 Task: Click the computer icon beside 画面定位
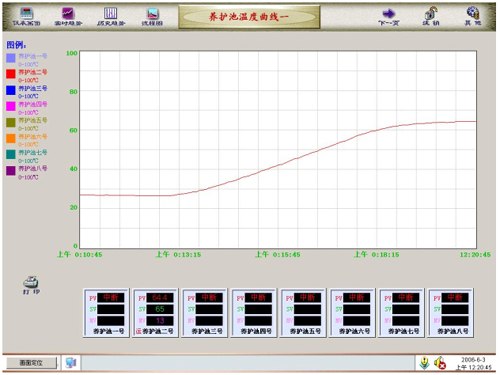pos(71,363)
